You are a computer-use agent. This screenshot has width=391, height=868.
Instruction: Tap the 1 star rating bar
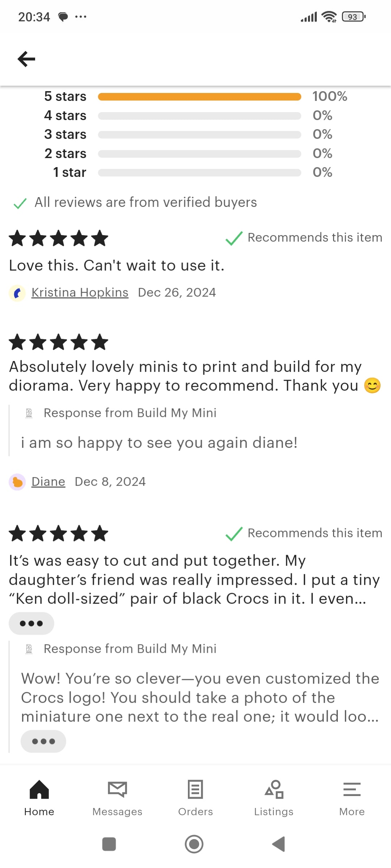point(199,173)
